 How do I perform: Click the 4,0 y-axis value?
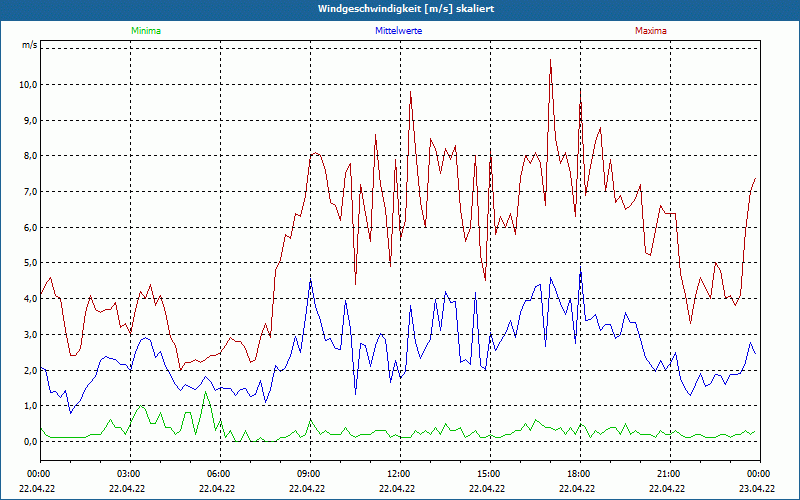tap(31, 299)
